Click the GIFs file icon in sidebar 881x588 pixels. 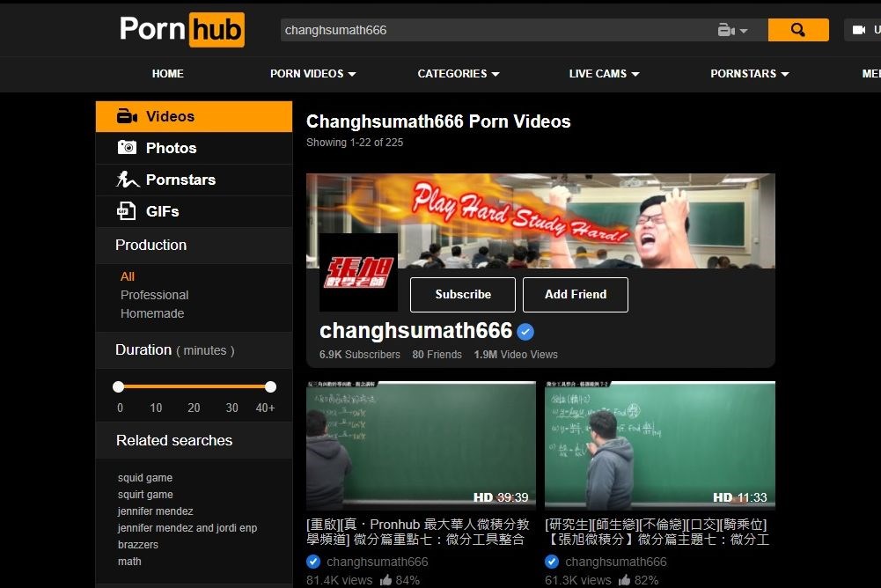(126, 210)
